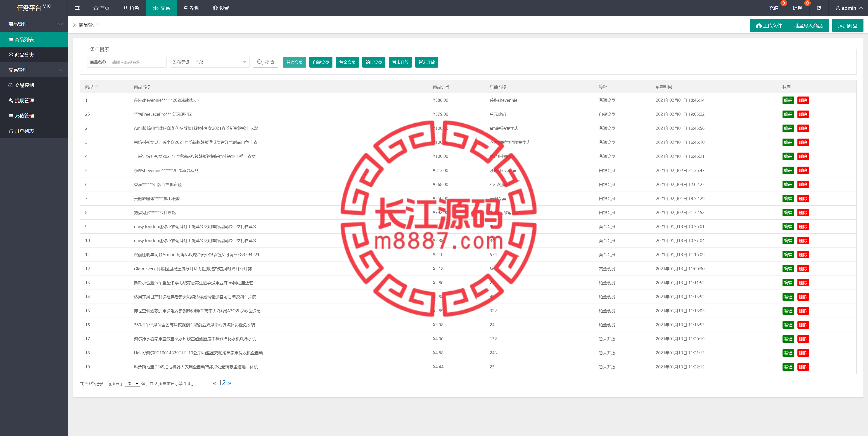Click the 任务平台 V10 logo
The width and height of the screenshot is (868, 436).
pyautogui.click(x=34, y=7)
